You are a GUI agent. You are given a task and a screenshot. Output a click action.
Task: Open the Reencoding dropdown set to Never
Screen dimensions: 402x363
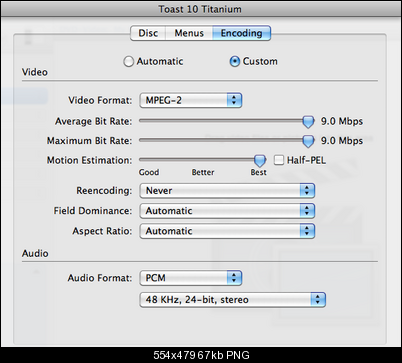click(x=227, y=191)
